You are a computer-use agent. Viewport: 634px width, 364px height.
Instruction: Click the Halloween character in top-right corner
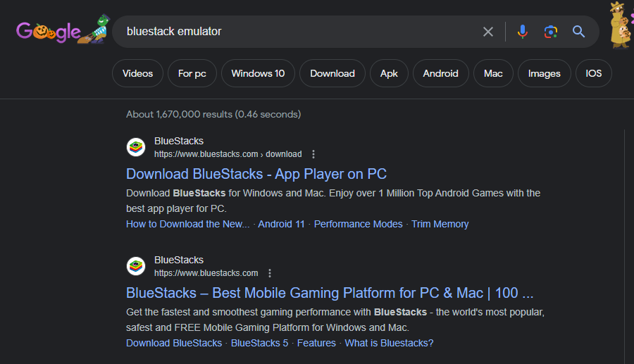click(x=621, y=25)
